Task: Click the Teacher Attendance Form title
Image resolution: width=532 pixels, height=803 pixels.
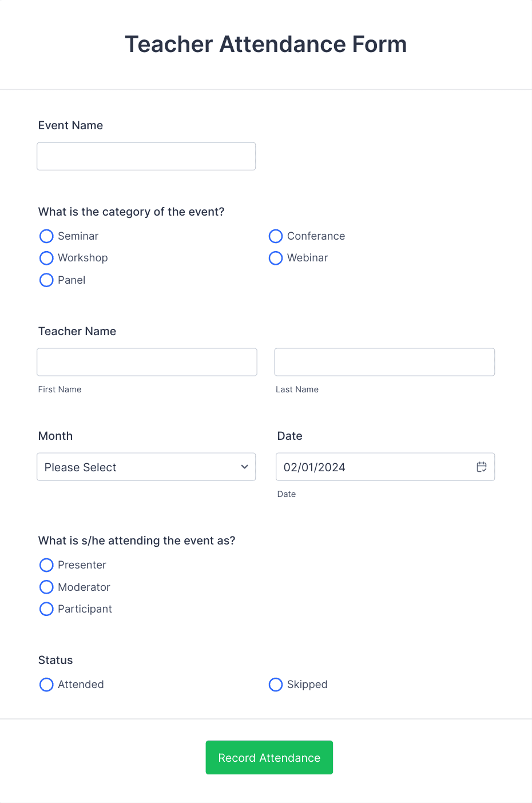Action: click(265, 44)
